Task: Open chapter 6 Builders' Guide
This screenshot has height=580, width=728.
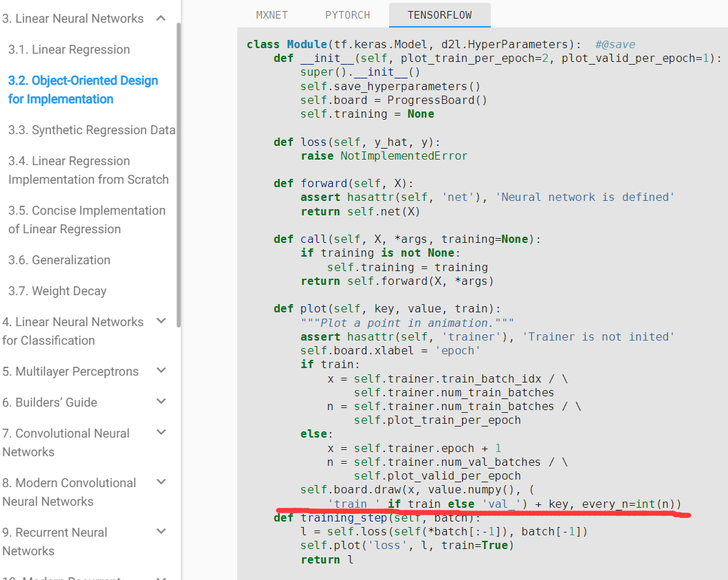Action: 49,402
